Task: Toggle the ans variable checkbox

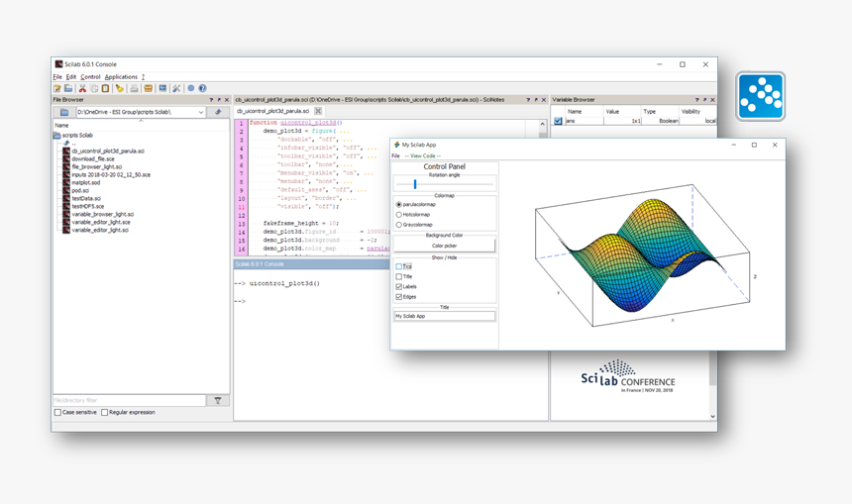Action: click(558, 121)
